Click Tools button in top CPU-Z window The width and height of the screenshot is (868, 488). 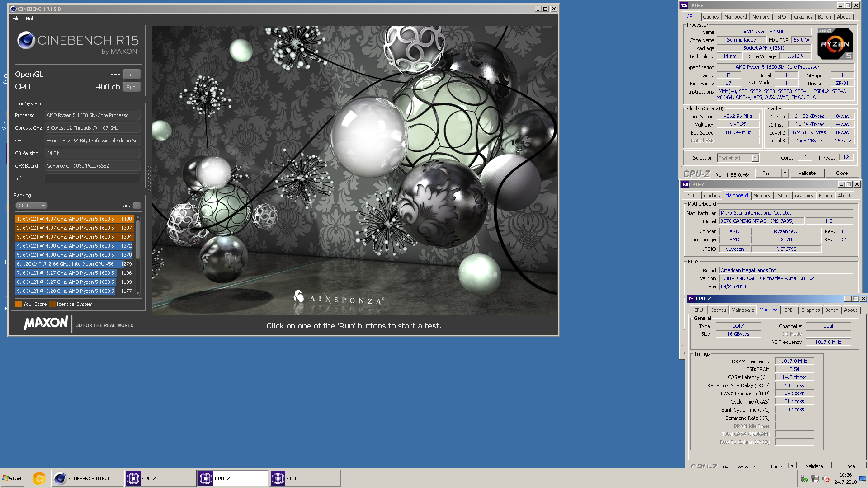[769, 173]
